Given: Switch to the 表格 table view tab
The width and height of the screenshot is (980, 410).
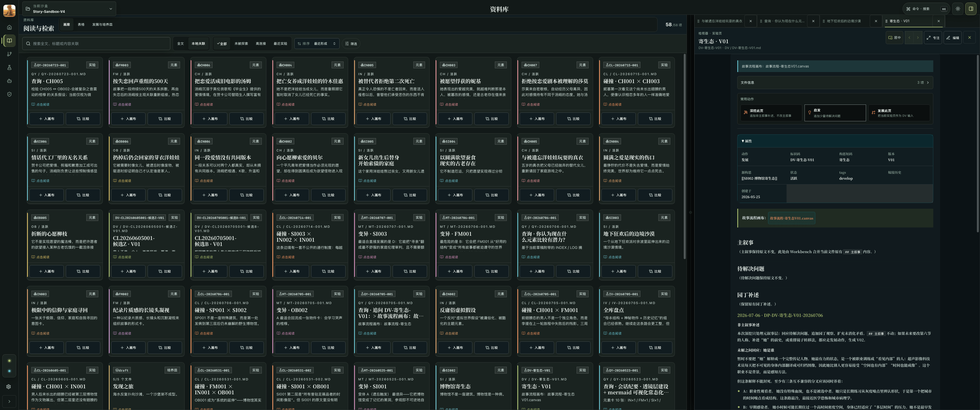Looking at the screenshot, I should coord(81,24).
